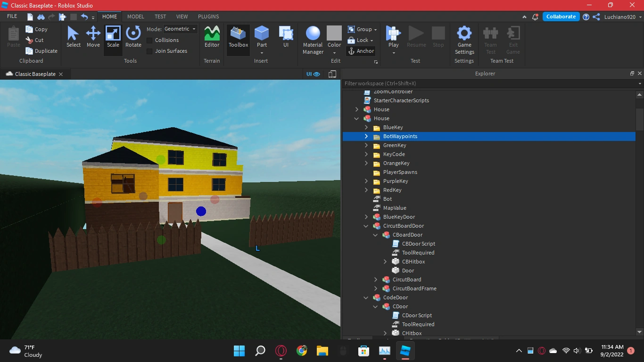Viewport: 644px width, 362px height.
Task: Click the workspace filter search field
Action: pos(471,83)
